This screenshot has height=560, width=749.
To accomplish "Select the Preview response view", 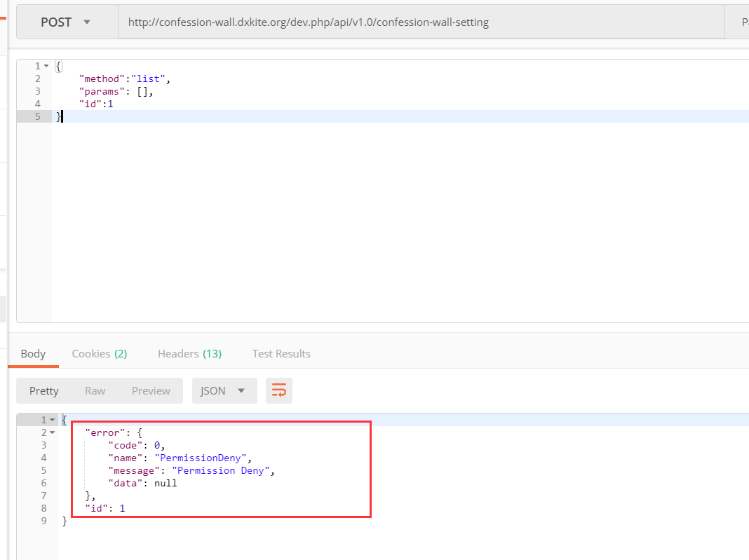I will coord(151,391).
